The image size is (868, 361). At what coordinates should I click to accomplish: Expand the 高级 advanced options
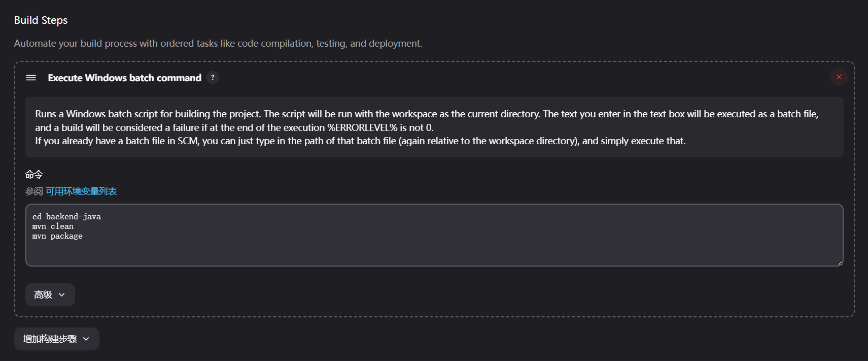pyautogui.click(x=50, y=295)
